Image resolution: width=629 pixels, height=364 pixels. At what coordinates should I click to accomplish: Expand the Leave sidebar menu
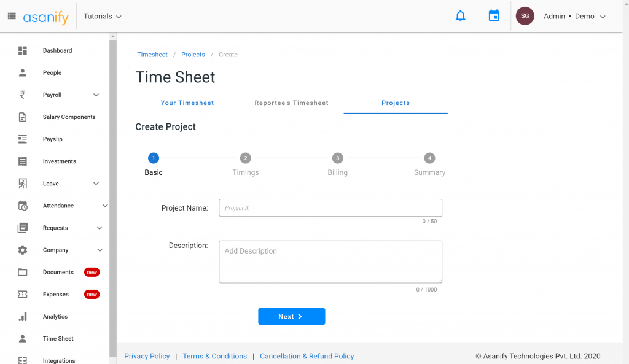[96, 183]
